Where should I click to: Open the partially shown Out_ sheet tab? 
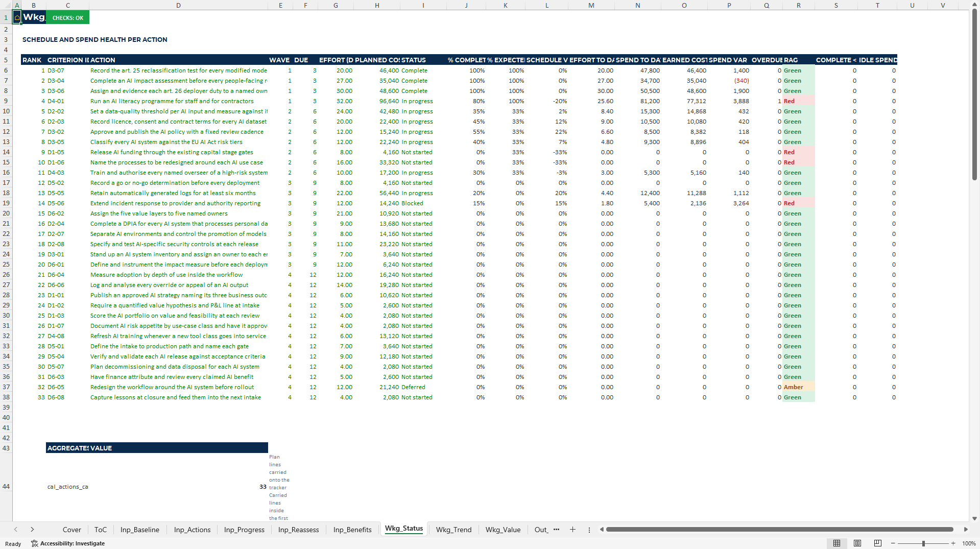point(541,530)
